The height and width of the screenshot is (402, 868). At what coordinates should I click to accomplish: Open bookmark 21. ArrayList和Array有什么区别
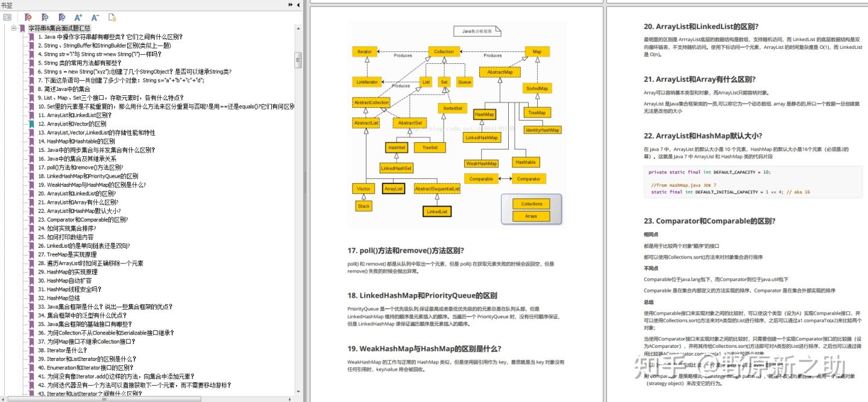pos(78,203)
